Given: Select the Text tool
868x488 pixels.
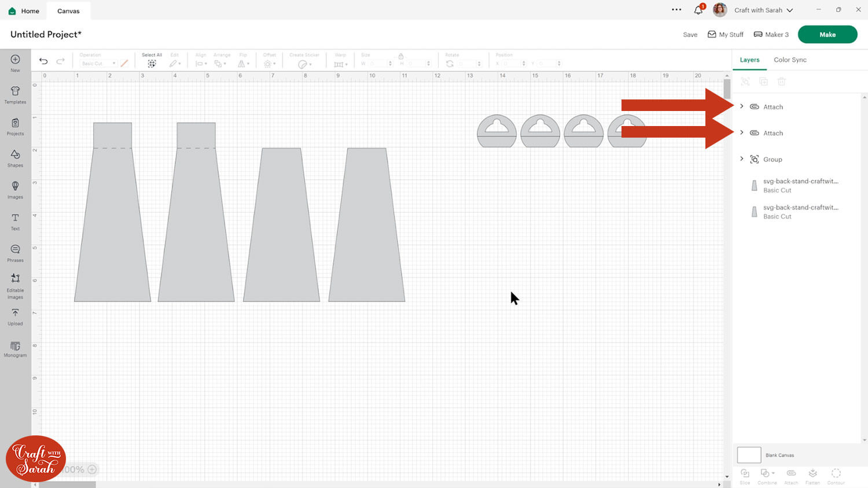Looking at the screenshot, I should click(x=15, y=222).
